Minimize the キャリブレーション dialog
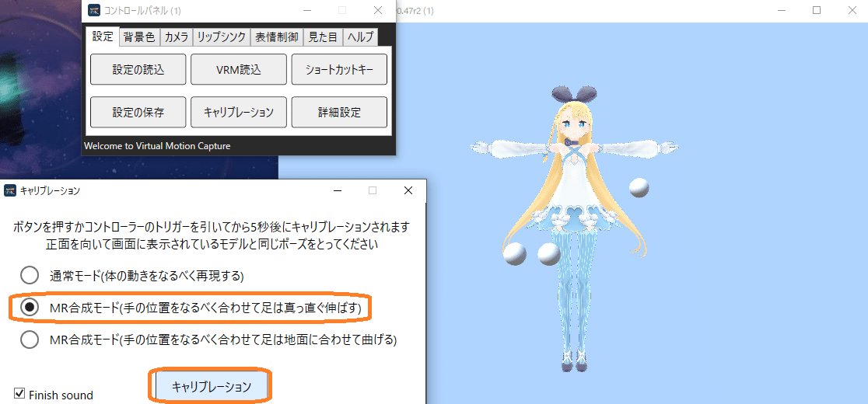 point(337,190)
